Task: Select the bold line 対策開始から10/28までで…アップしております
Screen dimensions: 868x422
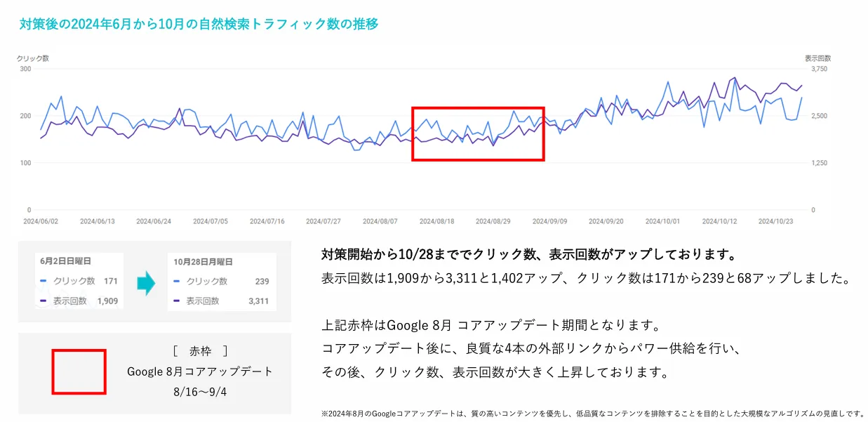Action: coord(529,254)
